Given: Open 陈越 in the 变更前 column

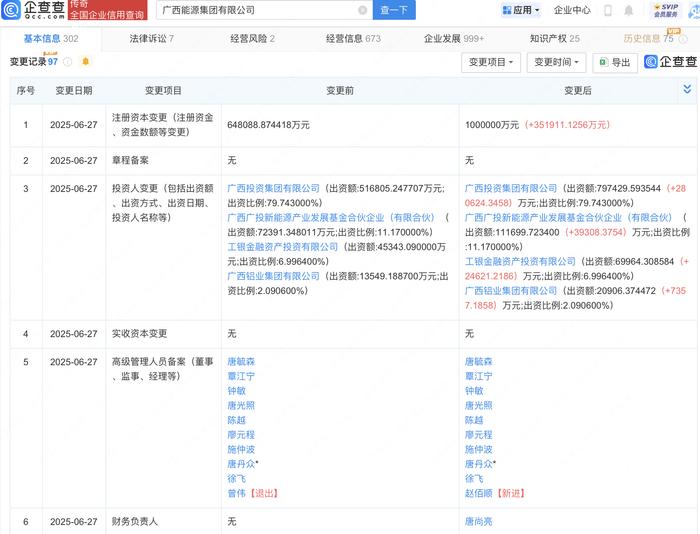Looking at the screenshot, I should tap(237, 420).
